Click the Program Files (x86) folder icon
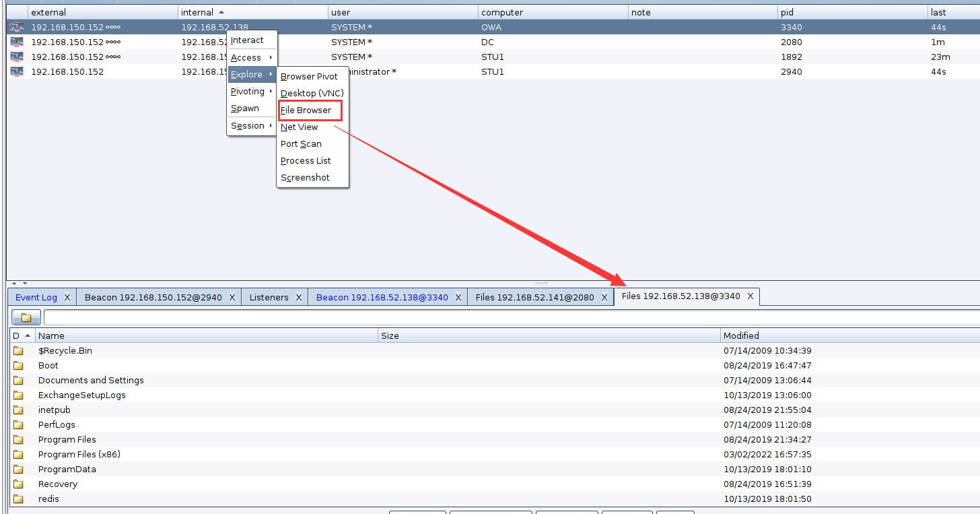 coord(18,454)
